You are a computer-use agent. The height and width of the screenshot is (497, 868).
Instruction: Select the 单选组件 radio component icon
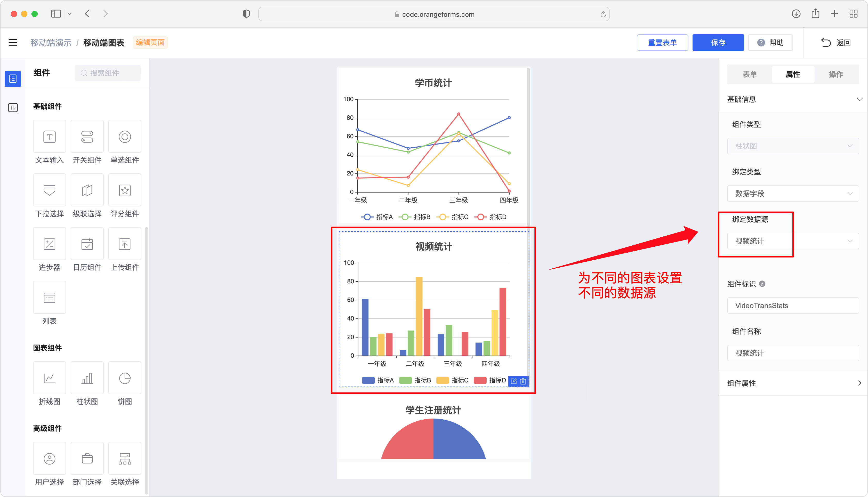pos(125,137)
